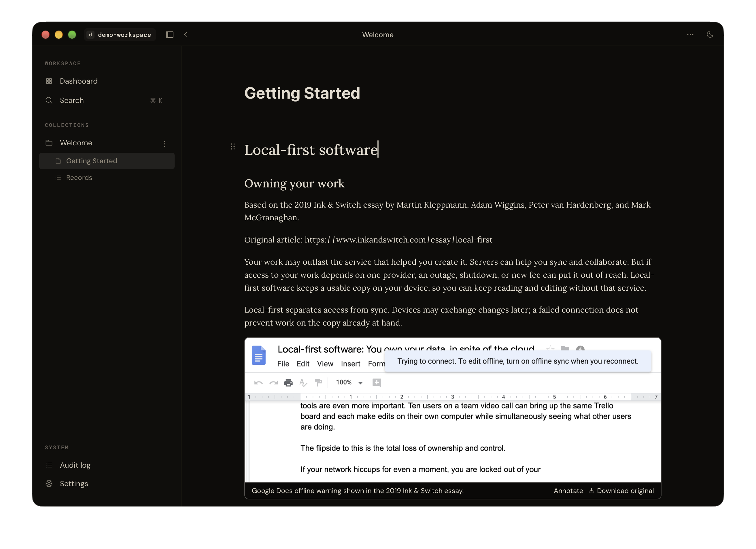Click the image caption text

(358, 491)
